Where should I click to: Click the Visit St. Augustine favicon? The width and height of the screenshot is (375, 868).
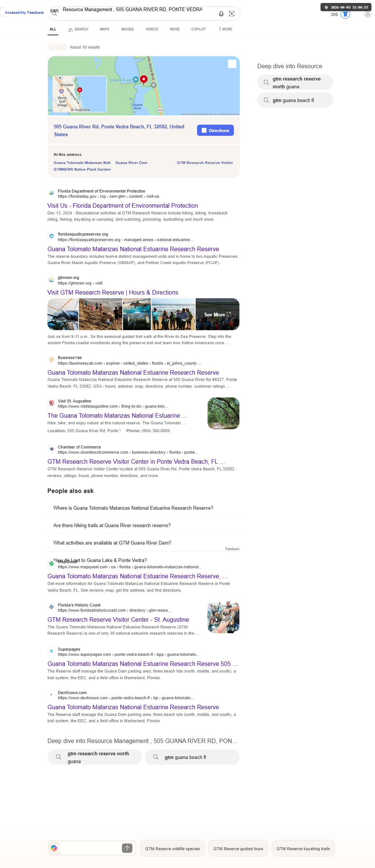52,403
